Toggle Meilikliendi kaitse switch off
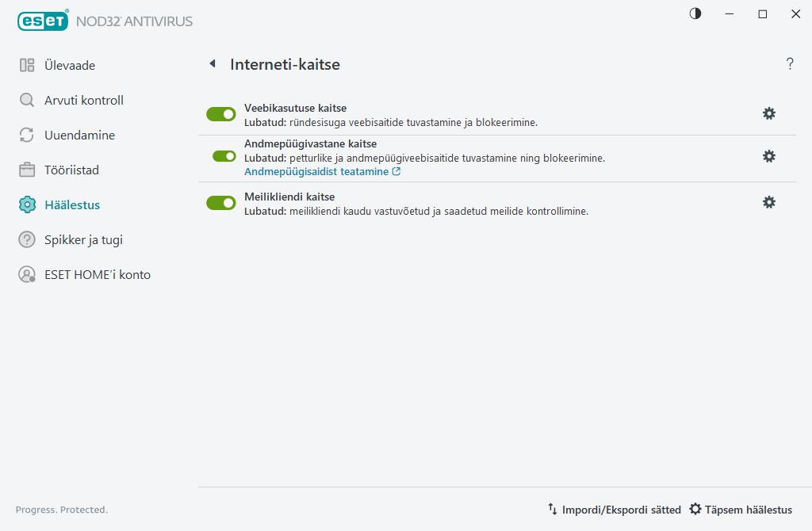812x531 pixels. (221, 203)
